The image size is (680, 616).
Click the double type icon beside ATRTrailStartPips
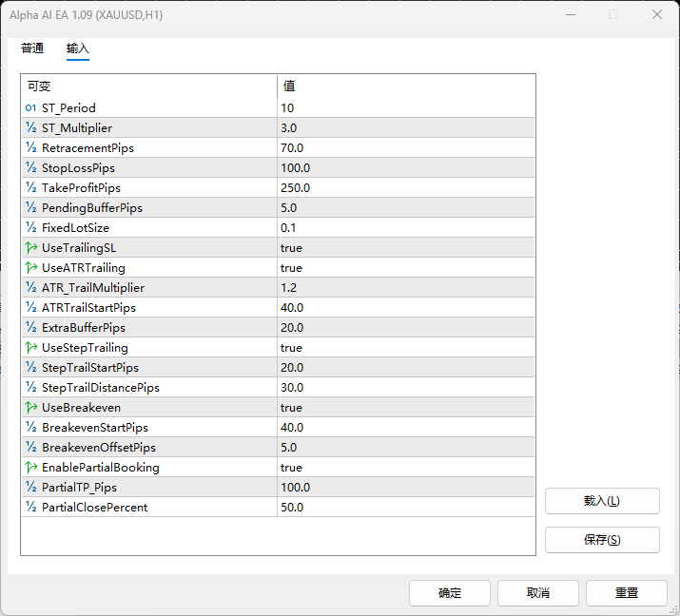click(30, 307)
